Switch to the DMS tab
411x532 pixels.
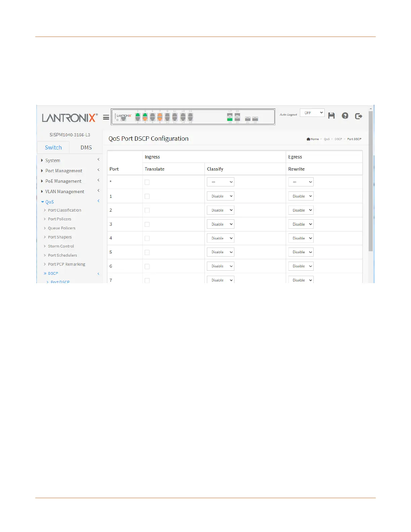[86, 147]
